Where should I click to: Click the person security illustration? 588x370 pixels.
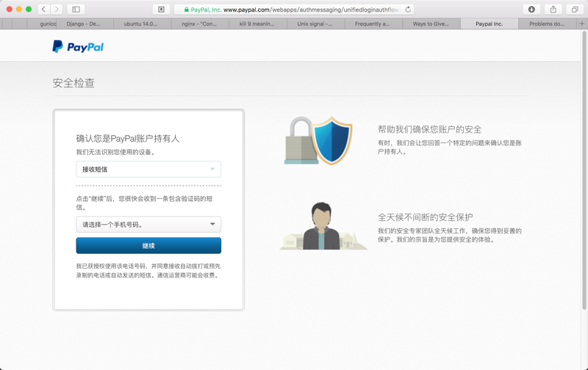323,226
